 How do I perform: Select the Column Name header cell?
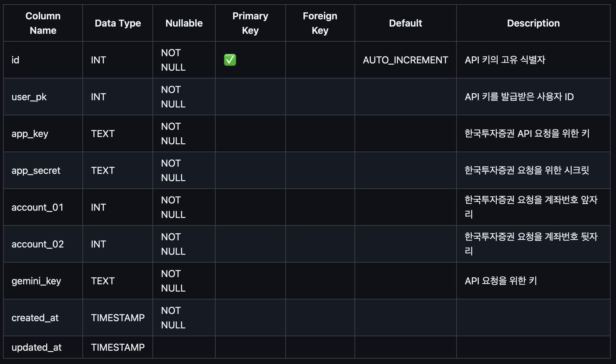(x=43, y=23)
